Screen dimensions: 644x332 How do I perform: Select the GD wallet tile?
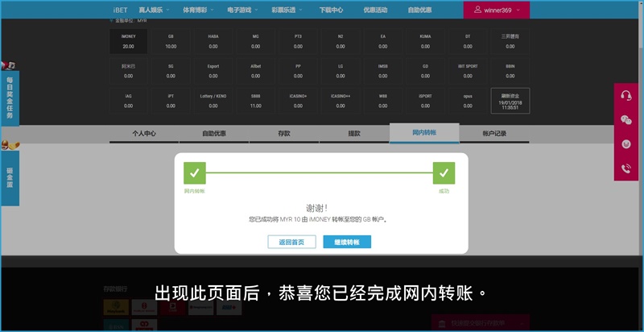tap(426, 71)
